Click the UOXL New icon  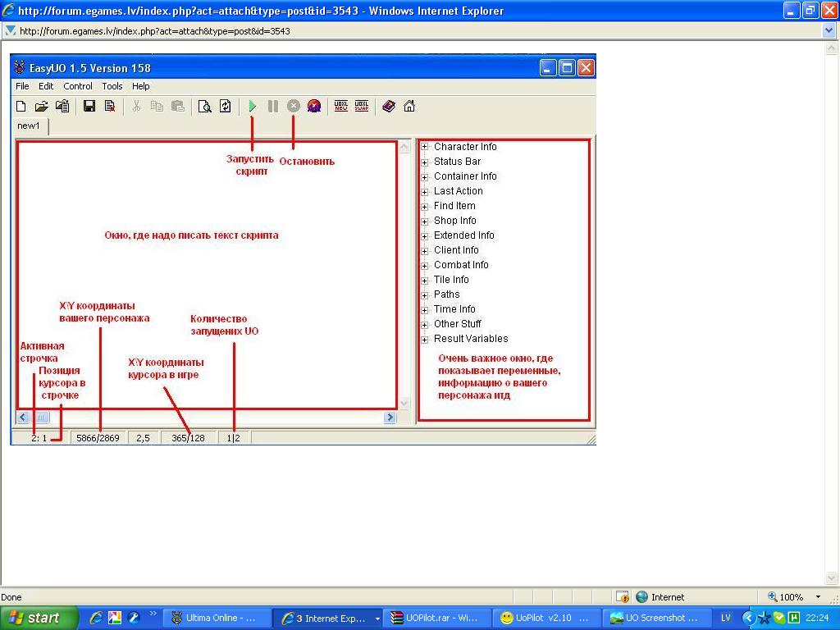[x=340, y=106]
